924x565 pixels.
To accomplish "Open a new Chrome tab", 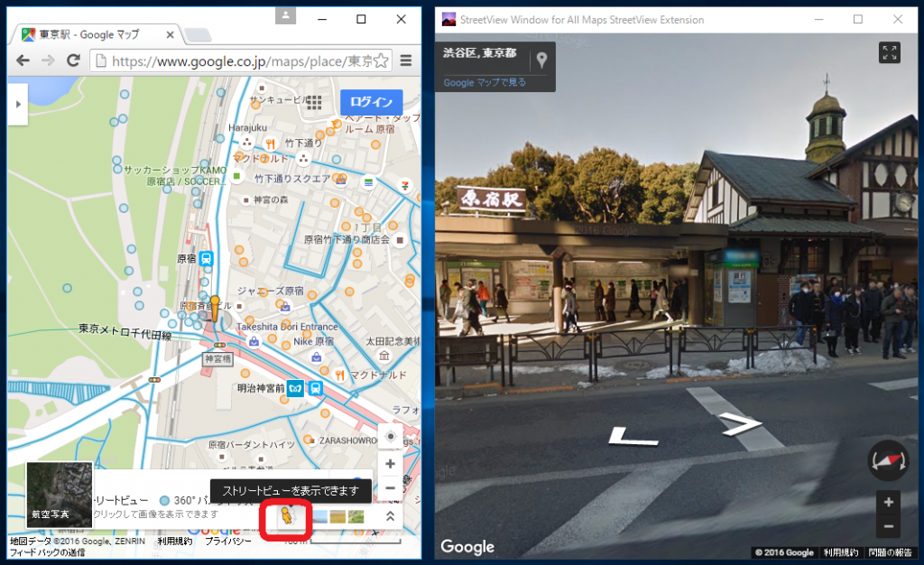I will [x=198, y=35].
